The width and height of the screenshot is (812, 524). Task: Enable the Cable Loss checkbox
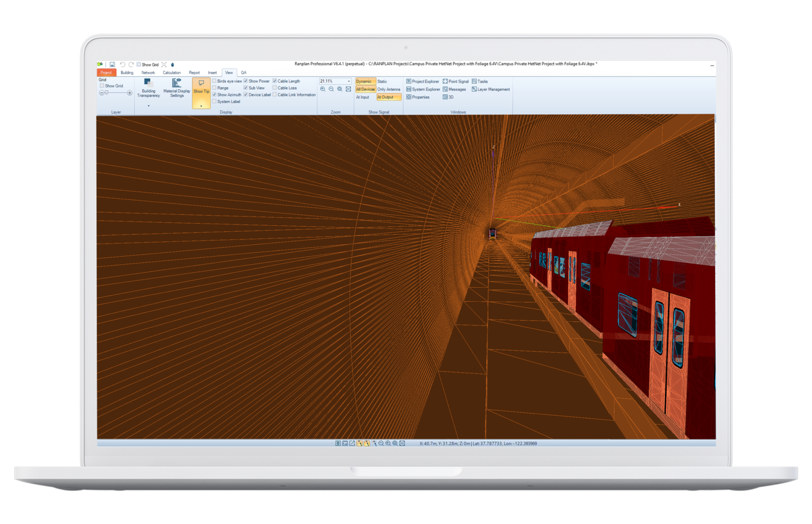(275, 88)
